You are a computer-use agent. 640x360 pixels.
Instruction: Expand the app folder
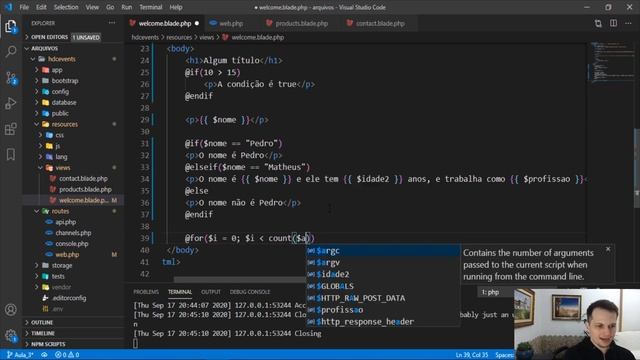click(x=73, y=70)
